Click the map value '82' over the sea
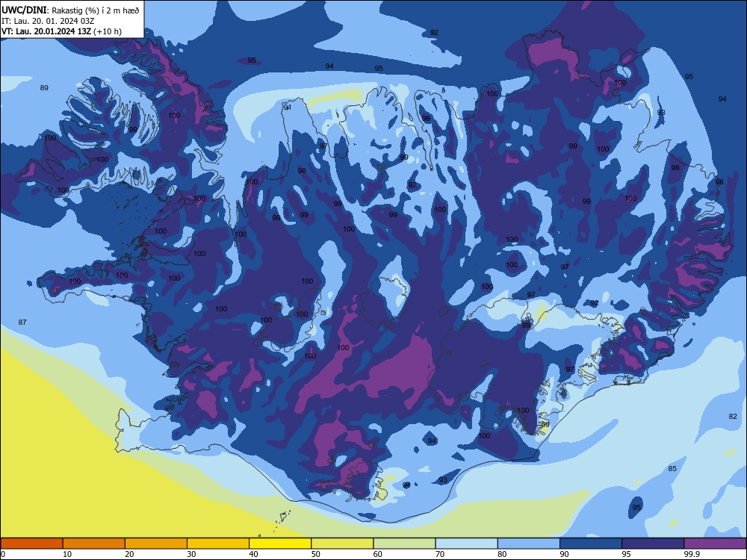 tap(733, 416)
